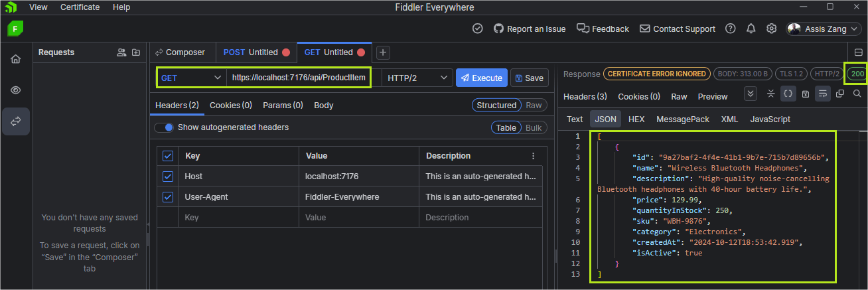Open the Home sidebar icon
Viewport: 868px width, 290px height.
point(16,59)
